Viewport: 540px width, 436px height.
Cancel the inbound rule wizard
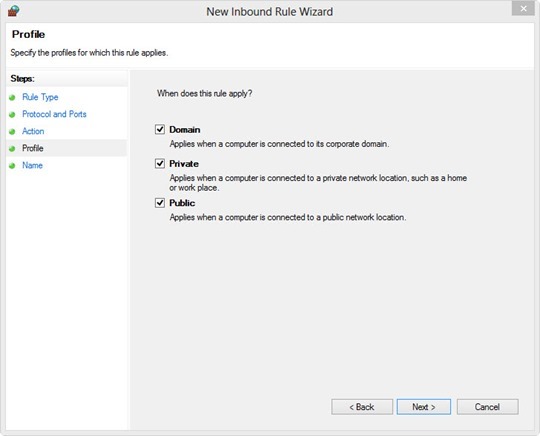click(487, 407)
